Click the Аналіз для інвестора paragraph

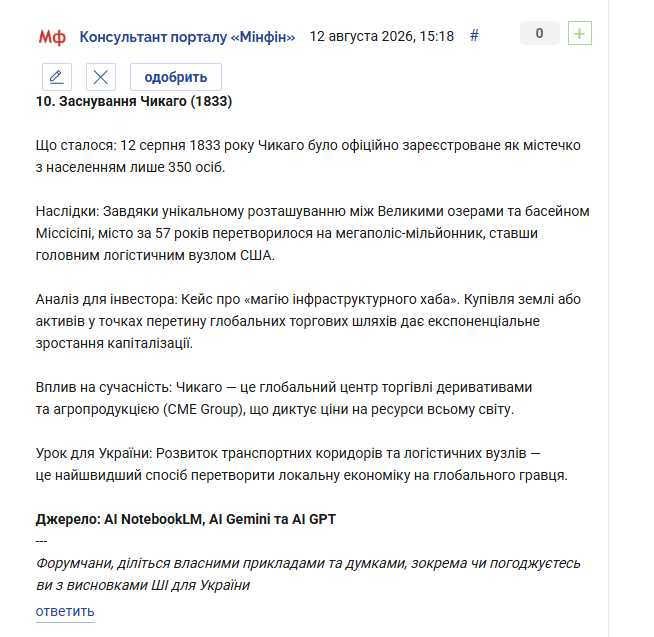tap(308, 321)
